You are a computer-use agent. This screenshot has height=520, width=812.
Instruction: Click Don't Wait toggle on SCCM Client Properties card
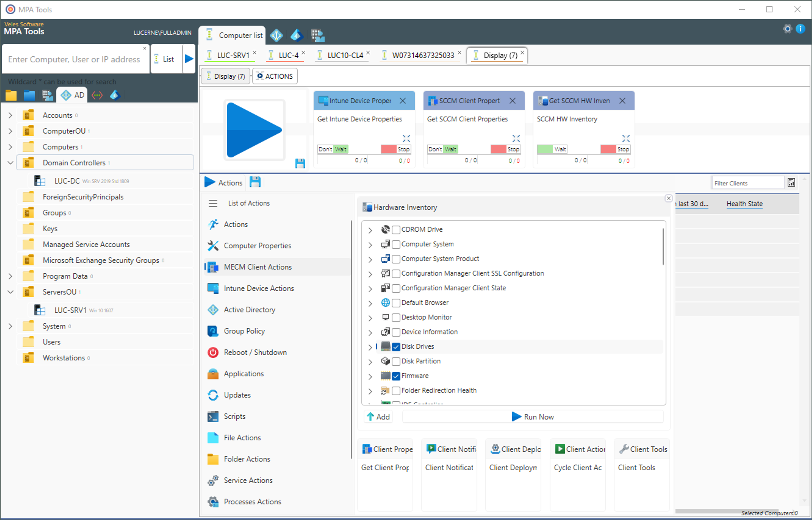[442, 149]
